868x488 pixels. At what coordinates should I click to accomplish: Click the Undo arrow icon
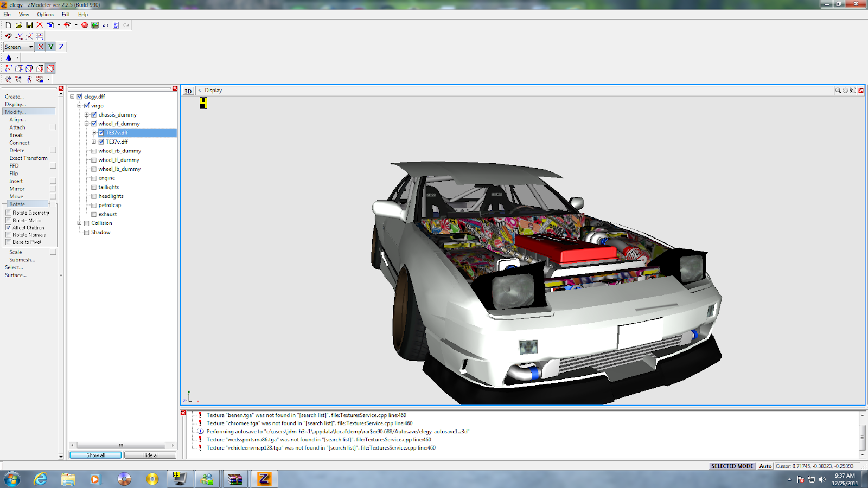(105, 25)
